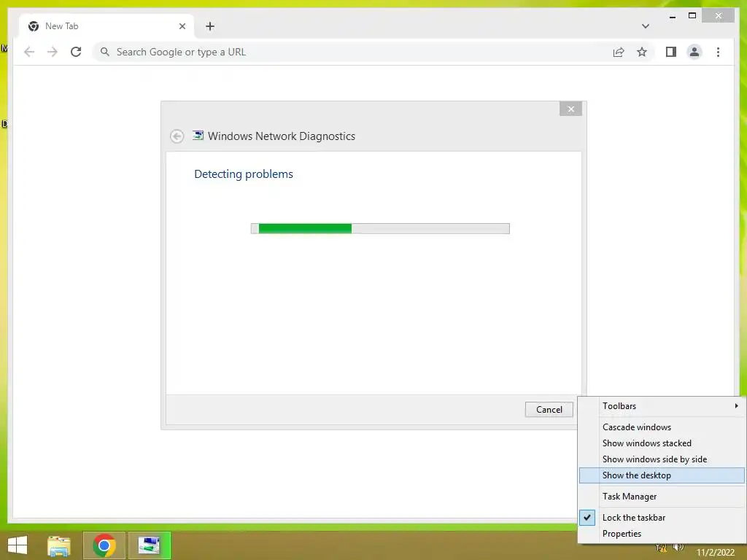Image resolution: width=747 pixels, height=560 pixels.
Task: Select the New Tab tab
Action: point(107,26)
